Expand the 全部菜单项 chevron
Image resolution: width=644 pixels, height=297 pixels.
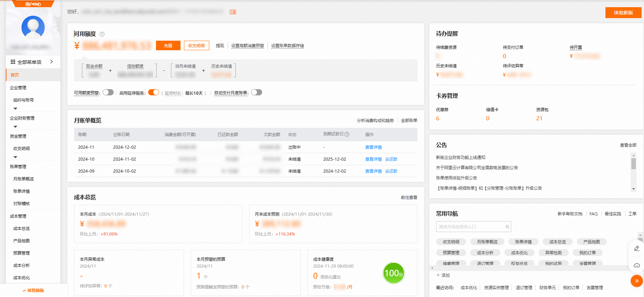[x=52, y=62]
